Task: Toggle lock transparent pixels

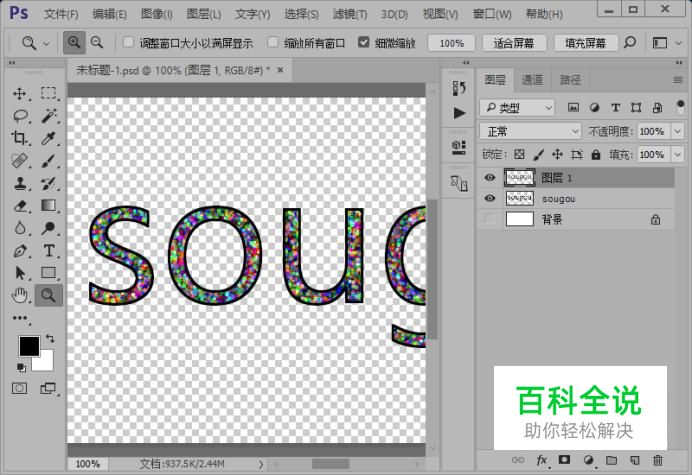Action: click(519, 155)
